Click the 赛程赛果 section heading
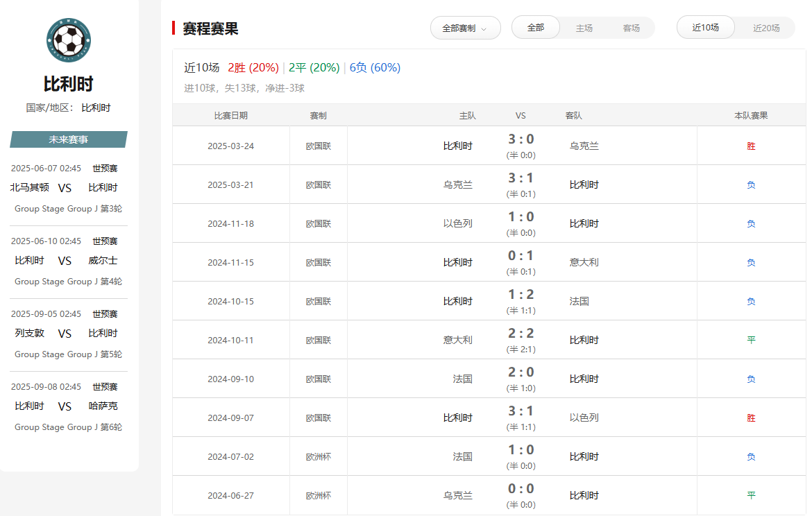Viewport: 812px width, 516px height. coord(210,28)
